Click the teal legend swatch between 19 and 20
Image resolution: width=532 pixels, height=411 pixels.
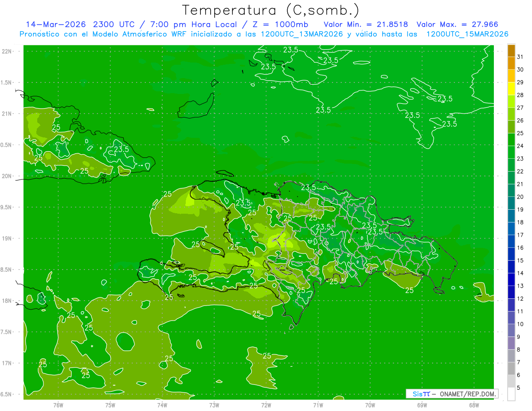[511, 203]
